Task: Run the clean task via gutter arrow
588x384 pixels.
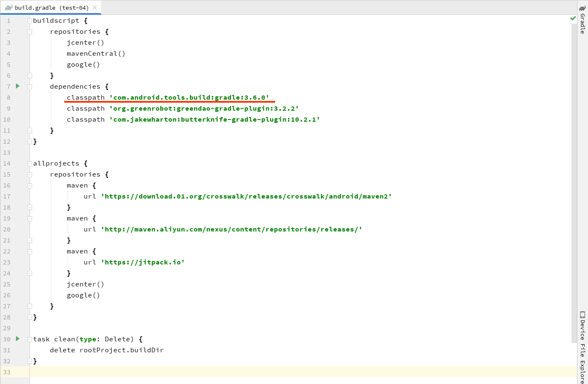Action: click(x=18, y=338)
